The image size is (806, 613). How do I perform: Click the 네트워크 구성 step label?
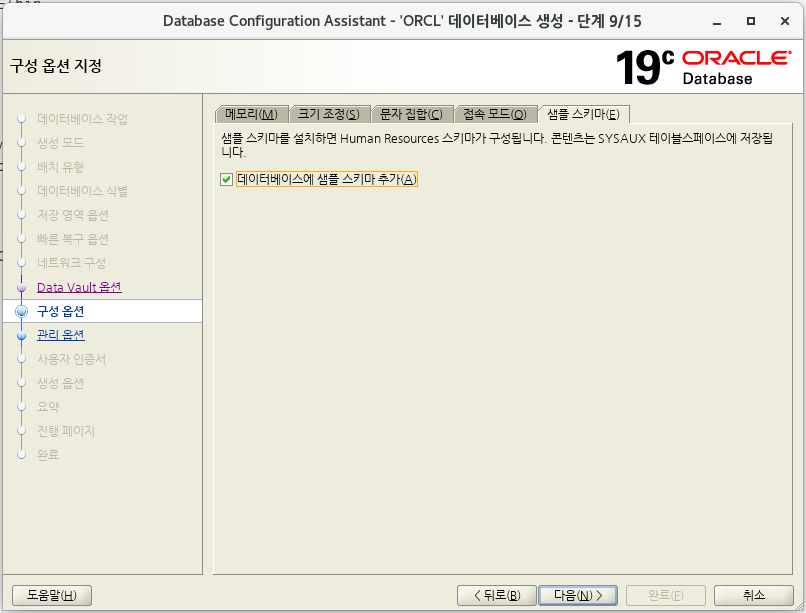pos(71,263)
